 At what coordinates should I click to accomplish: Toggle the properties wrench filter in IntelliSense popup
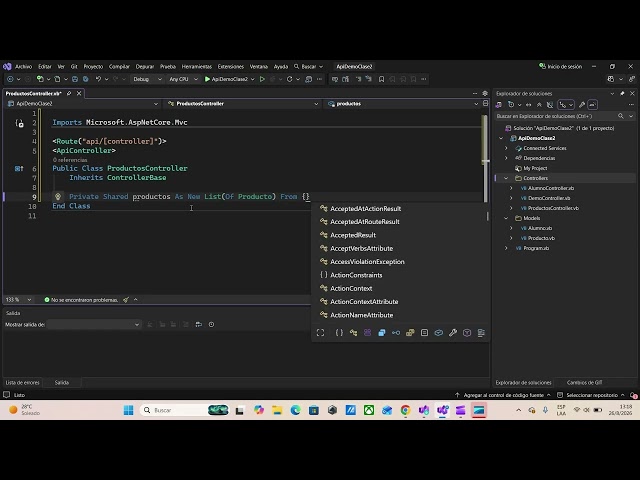tap(453, 333)
